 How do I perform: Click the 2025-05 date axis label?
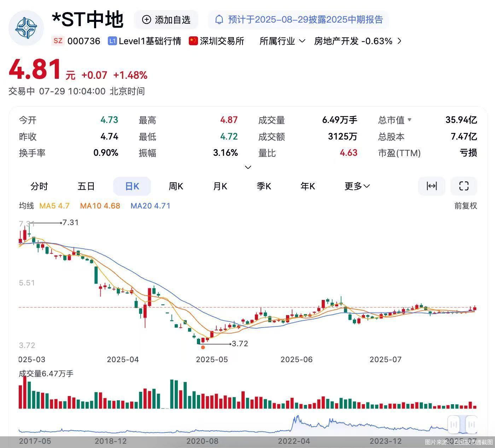click(212, 360)
